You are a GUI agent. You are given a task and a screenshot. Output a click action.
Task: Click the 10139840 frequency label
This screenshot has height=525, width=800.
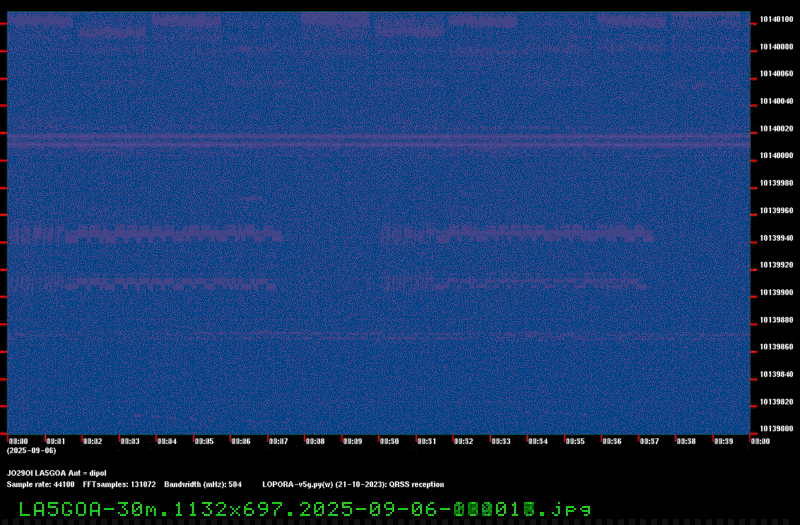click(776, 374)
